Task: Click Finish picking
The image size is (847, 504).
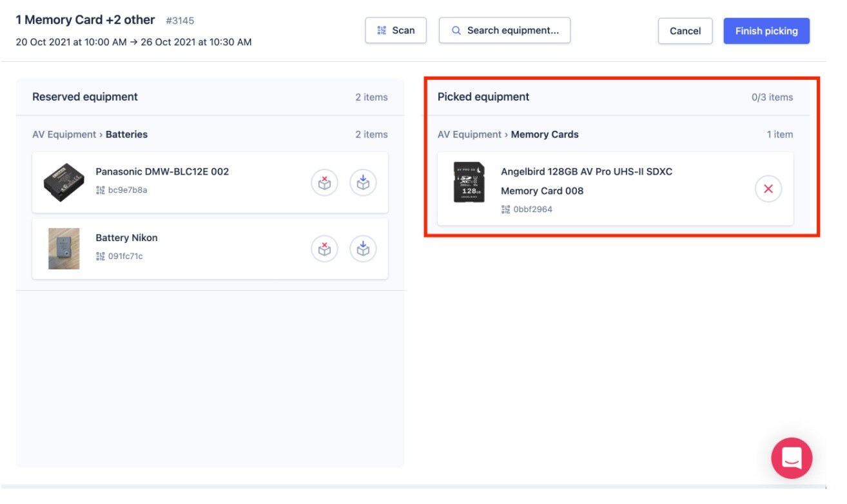Action: 766,31
